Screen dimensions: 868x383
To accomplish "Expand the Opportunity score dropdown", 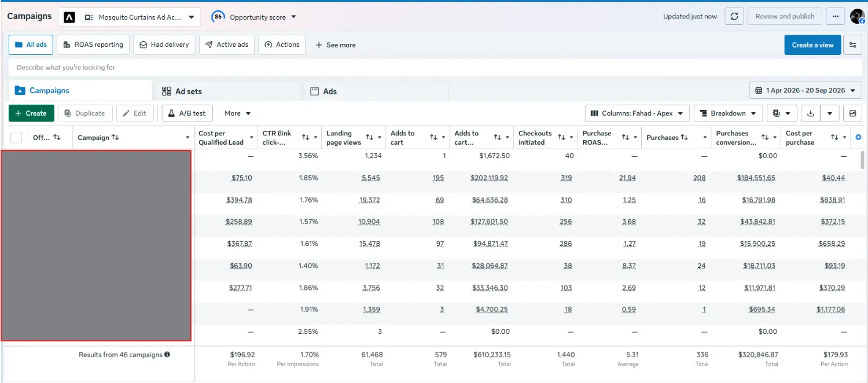I will tap(293, 17).
